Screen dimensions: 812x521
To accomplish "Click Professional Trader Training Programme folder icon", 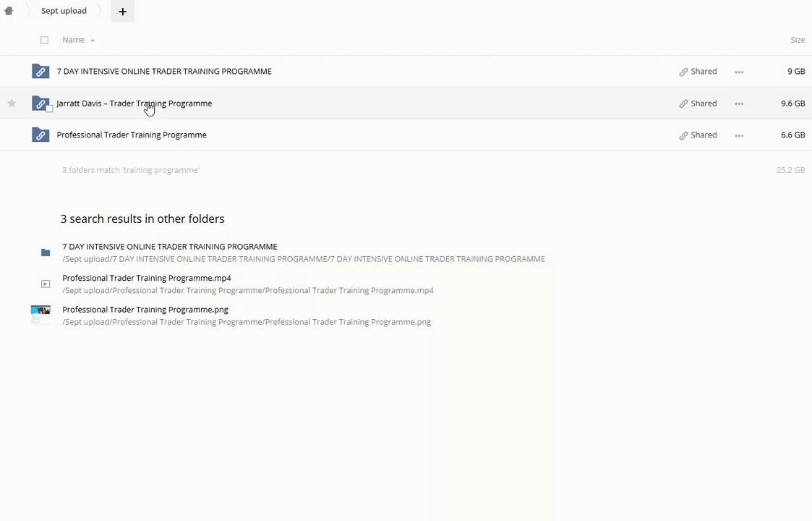I will coord(40,135).
